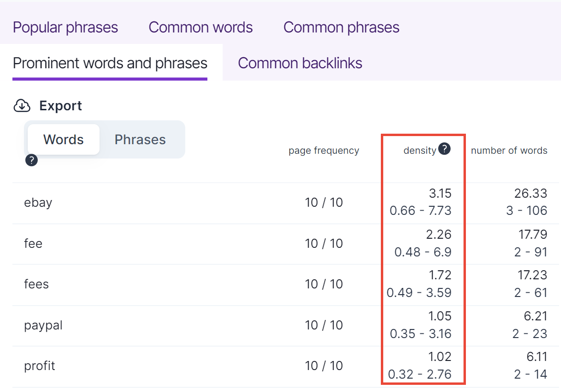Click the Export link text
Viewport: 561px width, 392px height.
point(61,106)
